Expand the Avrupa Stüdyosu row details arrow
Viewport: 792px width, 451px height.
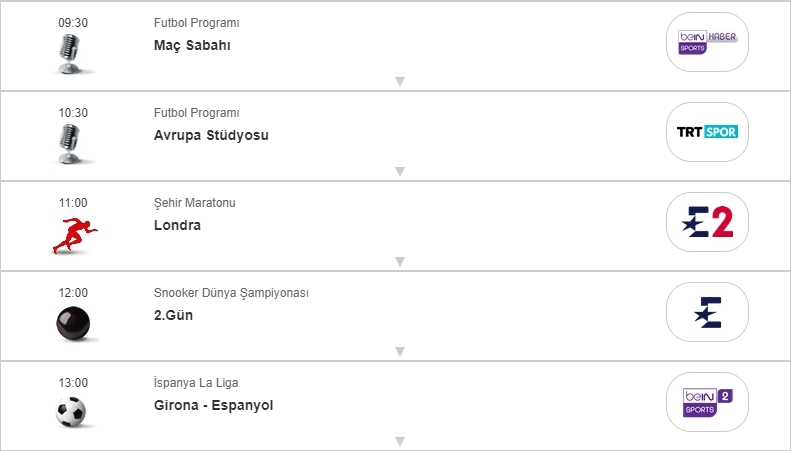pyautogui.click(x=399, y=172)
